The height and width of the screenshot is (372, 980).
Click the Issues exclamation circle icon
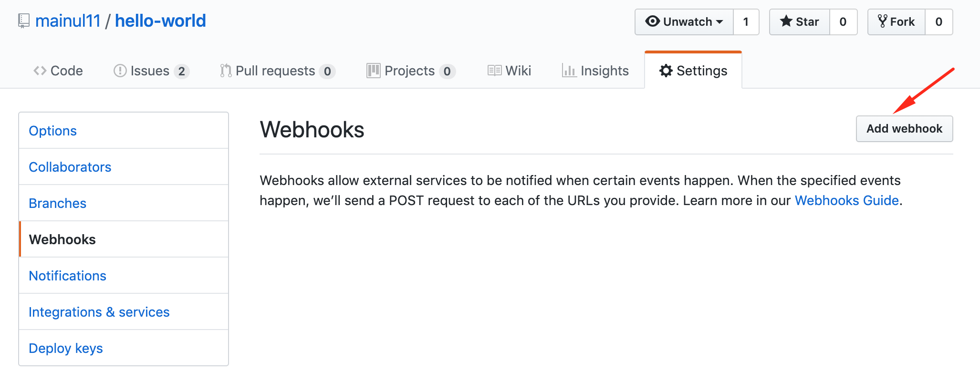pos(120,71)
